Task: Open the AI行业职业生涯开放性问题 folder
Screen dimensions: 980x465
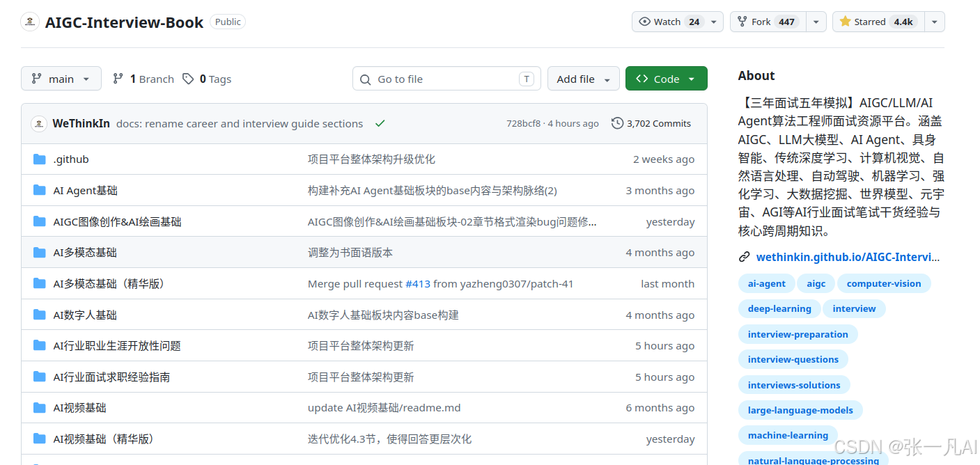Action: pyautogui.click(x=117, y=345)
